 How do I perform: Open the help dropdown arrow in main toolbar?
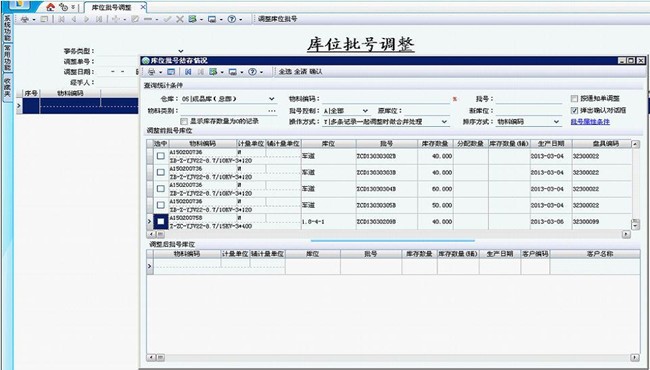click(x=240, y=19)
